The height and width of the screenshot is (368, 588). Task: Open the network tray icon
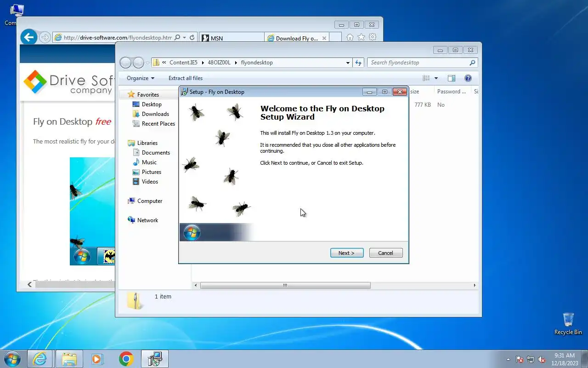[531, 359]
